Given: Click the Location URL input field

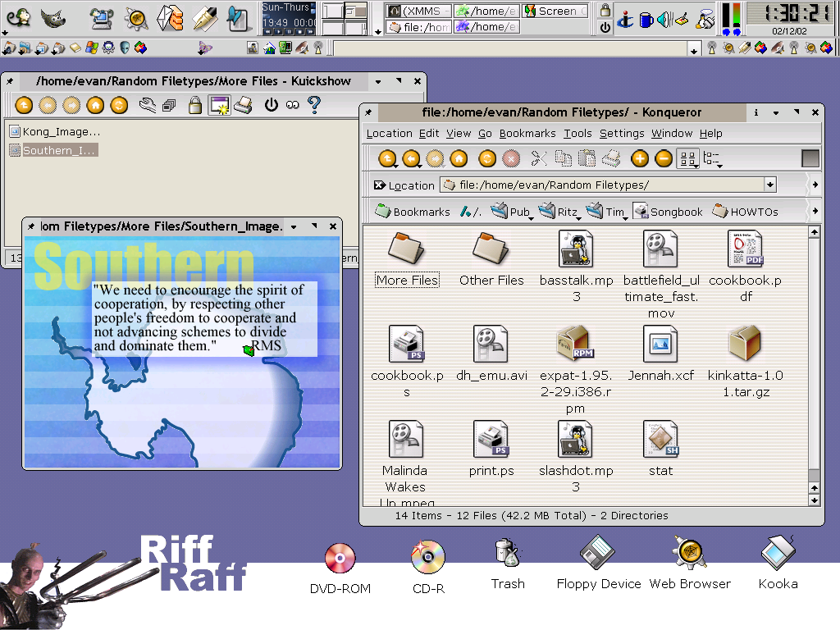Looking at the screenshot, I should pyautogui.click(x=603, y=185).
